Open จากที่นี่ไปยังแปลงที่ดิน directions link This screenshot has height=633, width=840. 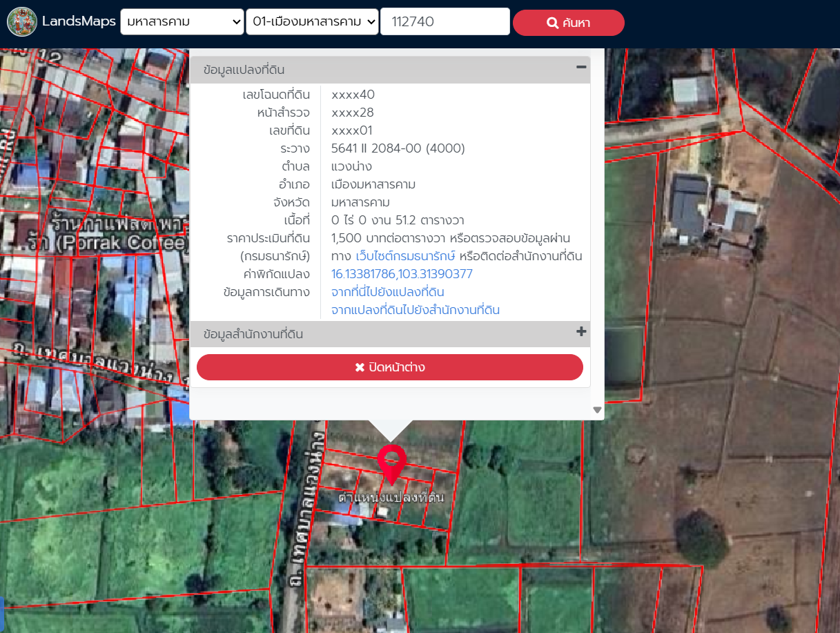[x=387, y=292]
